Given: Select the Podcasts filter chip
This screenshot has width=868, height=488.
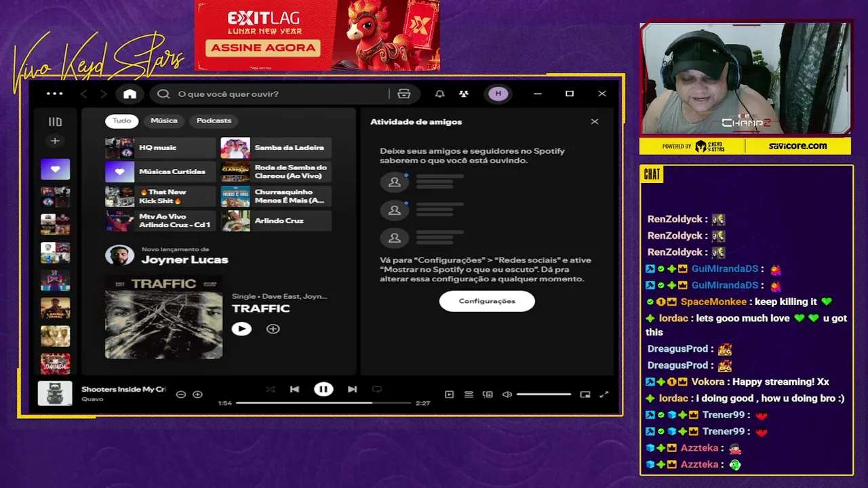Looking at the screenshot, I should coord(214,121).
